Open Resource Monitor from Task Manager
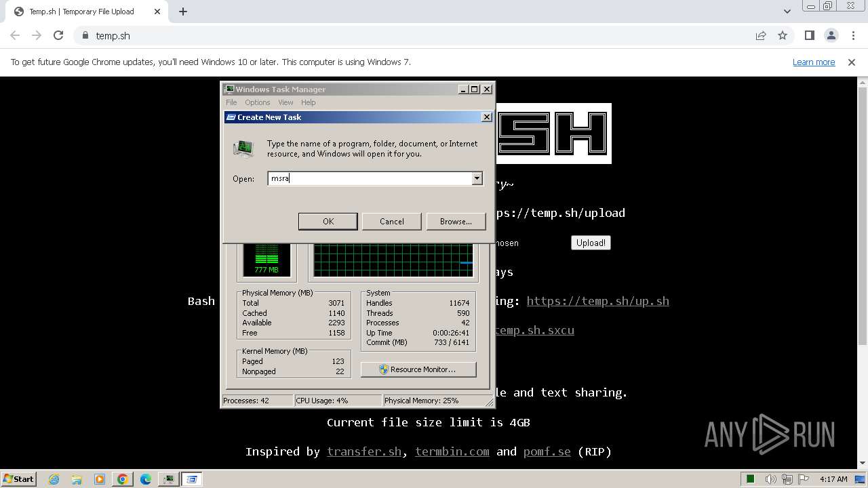This screenshot has width=868, height=488. (x=418, y=369)
